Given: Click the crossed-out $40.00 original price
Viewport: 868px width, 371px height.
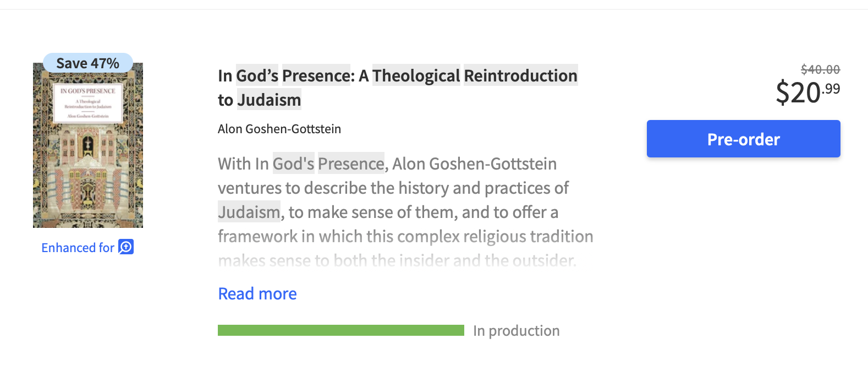Looking at the screenshot, I should 820,69.
